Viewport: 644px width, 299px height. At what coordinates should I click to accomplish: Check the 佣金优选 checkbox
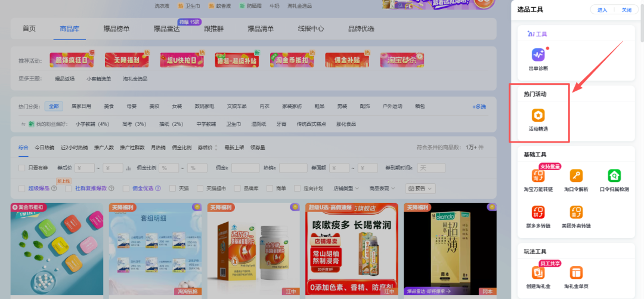[126, 189]
